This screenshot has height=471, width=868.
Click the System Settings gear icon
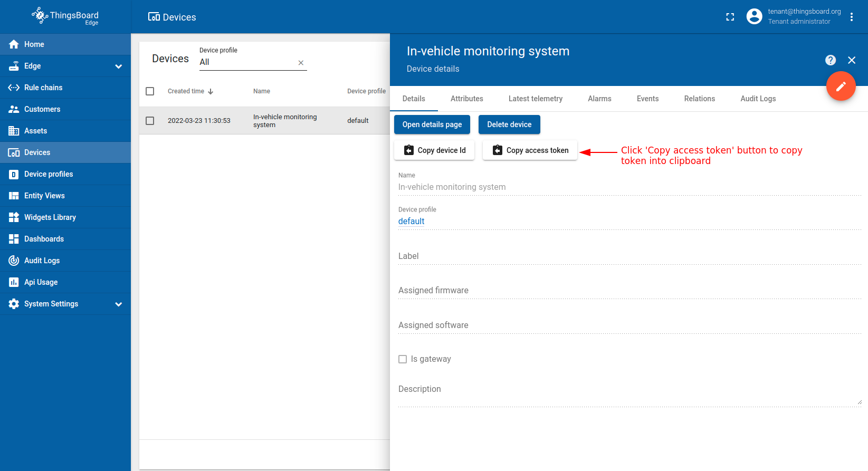[14, 304]
